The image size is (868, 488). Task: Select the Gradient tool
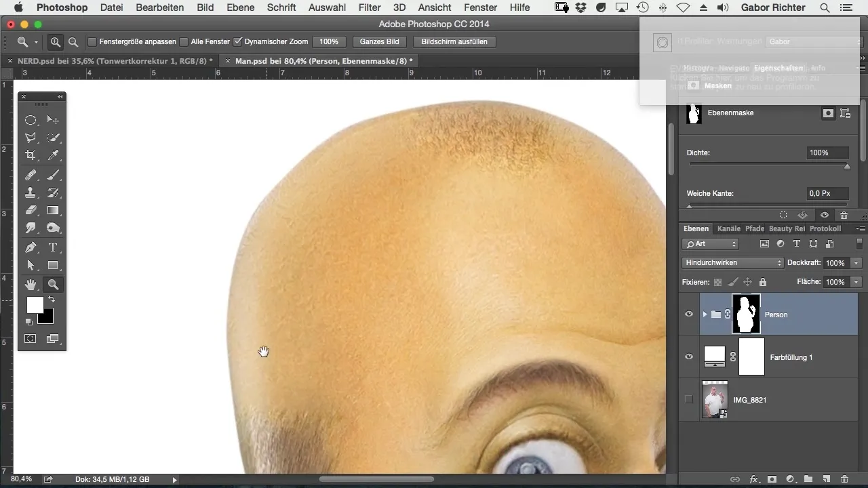coord(53,211)
